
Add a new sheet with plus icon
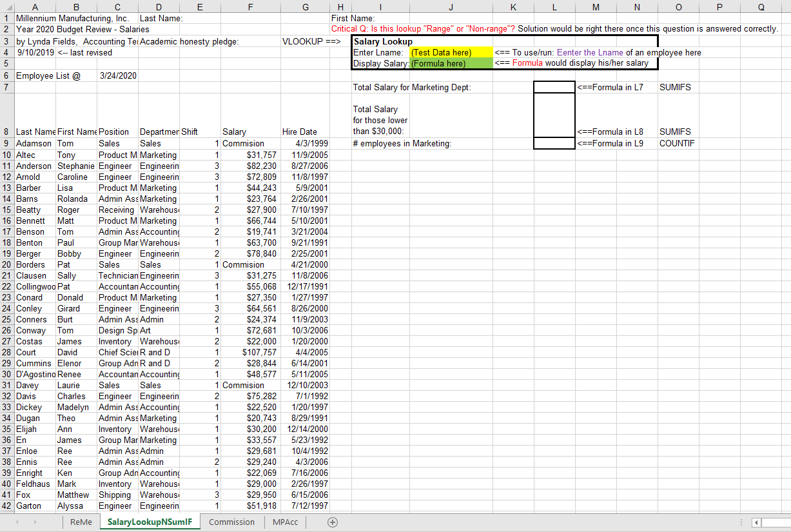pyautogui.click(x=333, y=522)
